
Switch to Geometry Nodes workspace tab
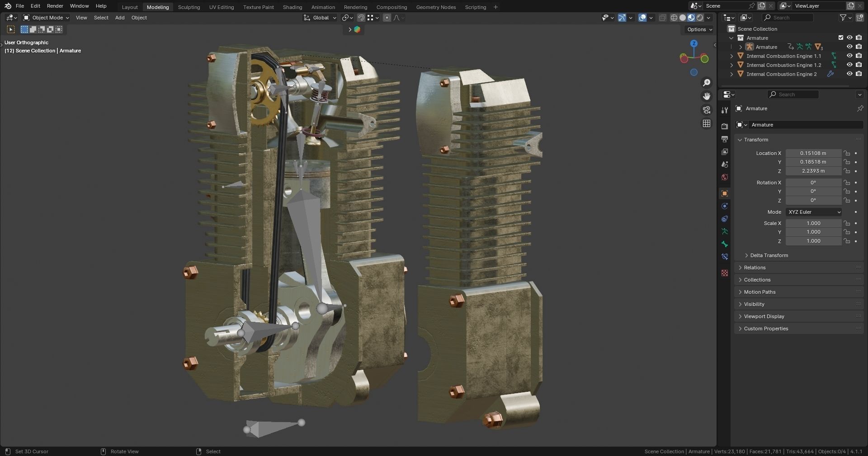pos(436,7)
